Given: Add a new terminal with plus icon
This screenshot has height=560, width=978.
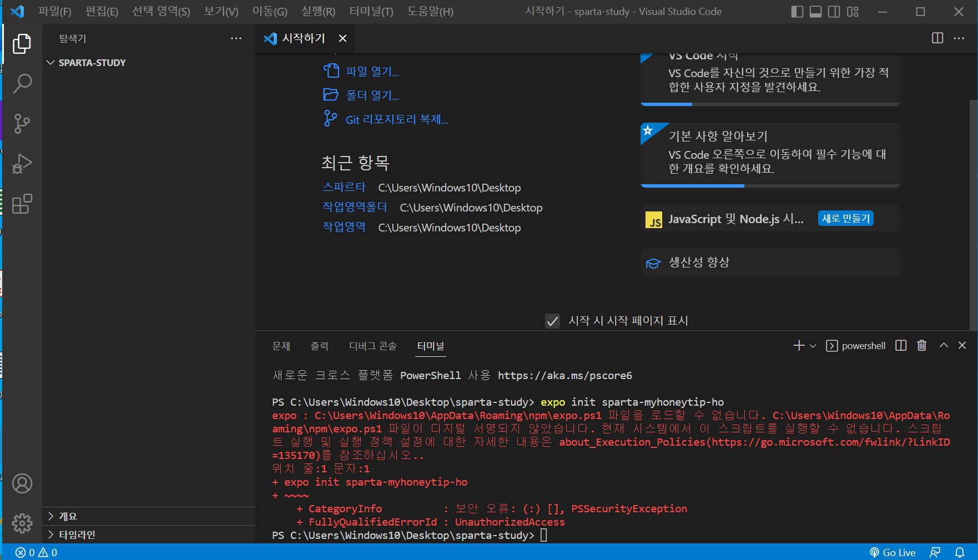Looking at the screenshot, I should pyautogui.click(x=799, y=346).
